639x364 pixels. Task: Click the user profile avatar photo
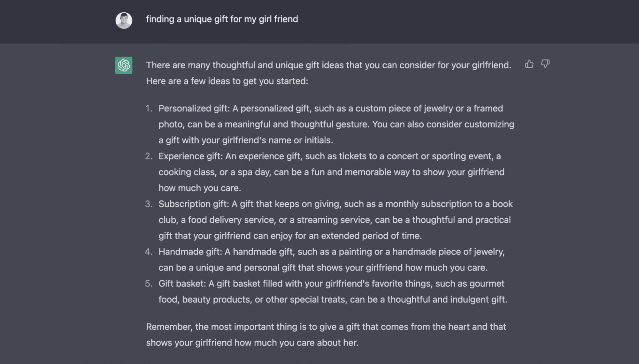(124, 20)
